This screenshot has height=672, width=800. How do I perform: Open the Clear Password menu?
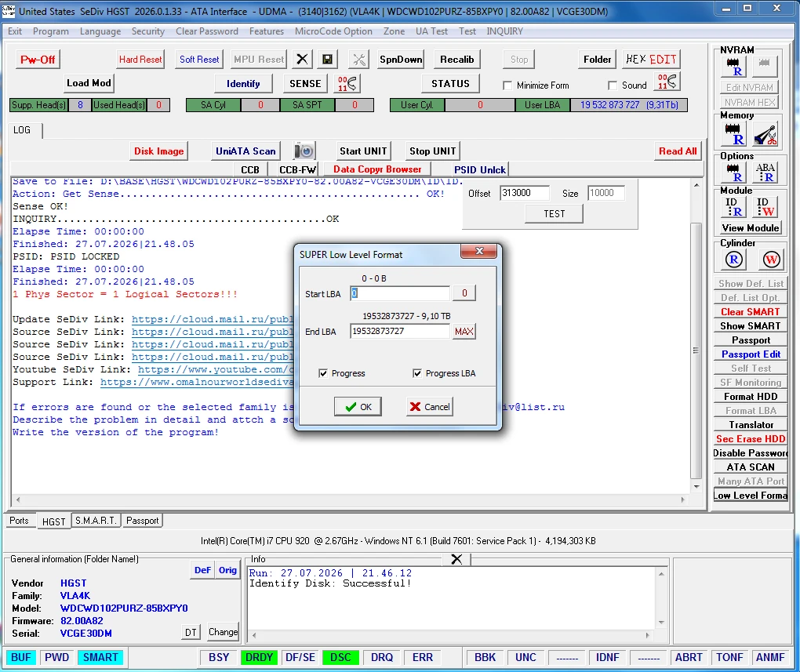coord(206,31)
